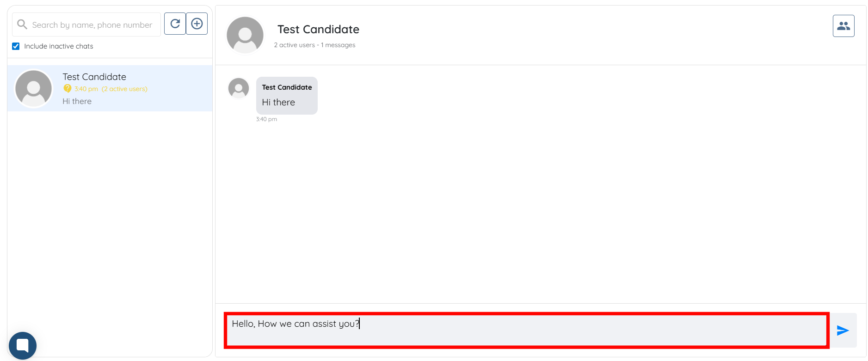Uncheck Include inactive chats checkbox
Image resolution: width=868 pixels, height=361 pixels.
[16, 46]
